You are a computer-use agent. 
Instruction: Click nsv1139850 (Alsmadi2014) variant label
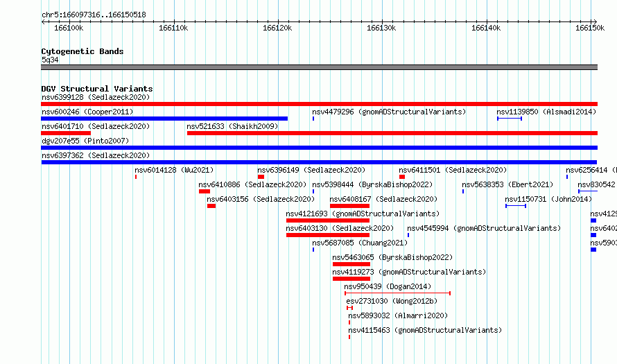point(546,112)
